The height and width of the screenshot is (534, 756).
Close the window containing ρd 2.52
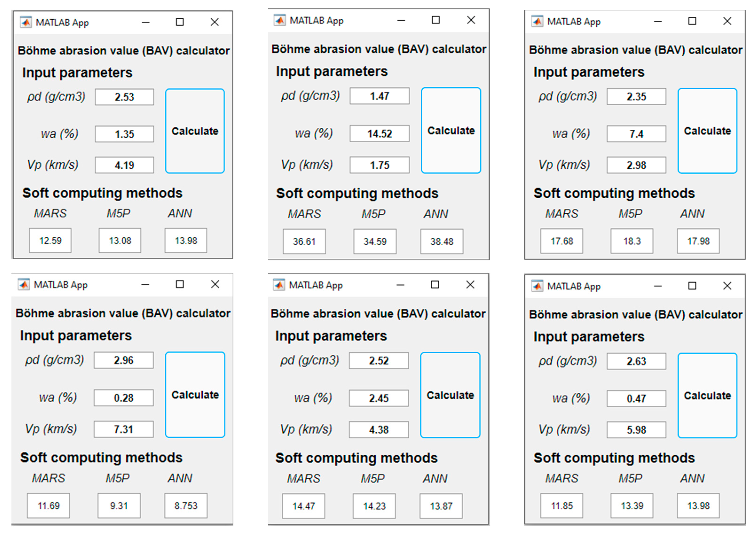470,285
